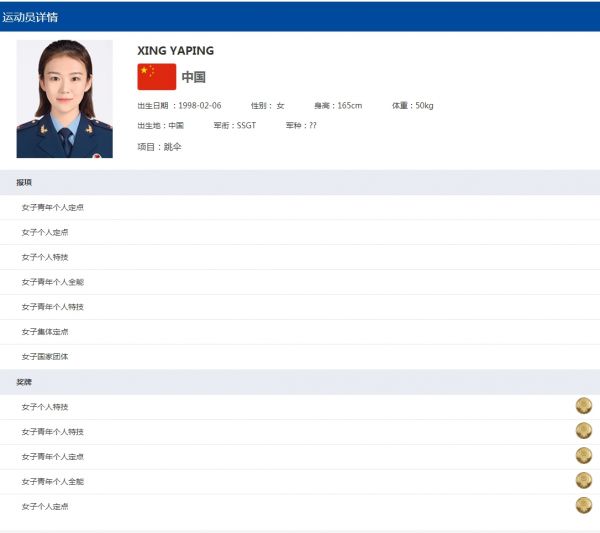This screenshot has width=600, height=533.
Task: Click the 奖牌 section header
Action: (300, 382)
